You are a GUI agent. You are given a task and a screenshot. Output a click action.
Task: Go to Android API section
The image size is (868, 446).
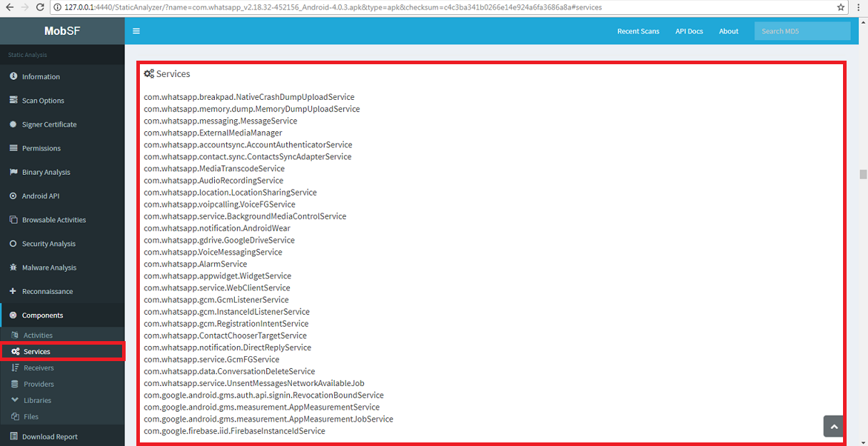click(x=62, y=196)
